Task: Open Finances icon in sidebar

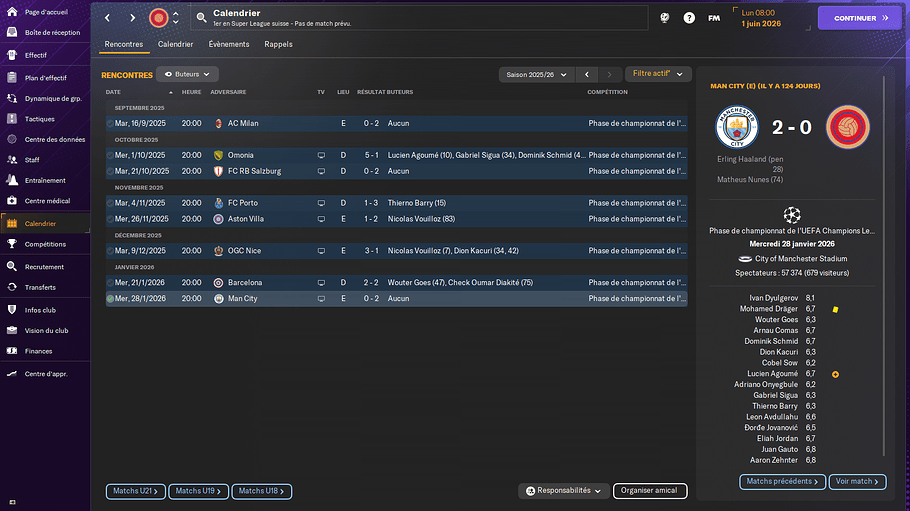Action: [12, 351]
